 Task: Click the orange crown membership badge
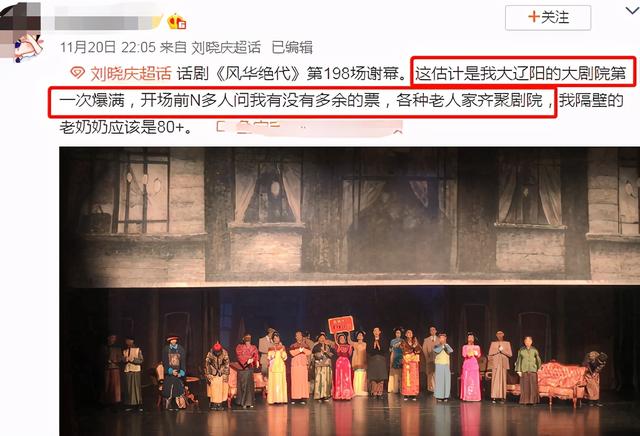[x=177, y=21]
